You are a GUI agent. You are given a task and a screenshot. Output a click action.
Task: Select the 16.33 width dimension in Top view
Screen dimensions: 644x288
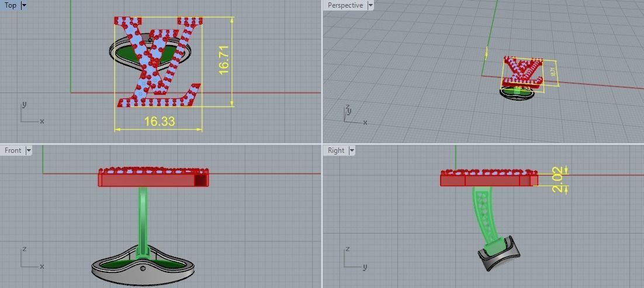(160, 121)
